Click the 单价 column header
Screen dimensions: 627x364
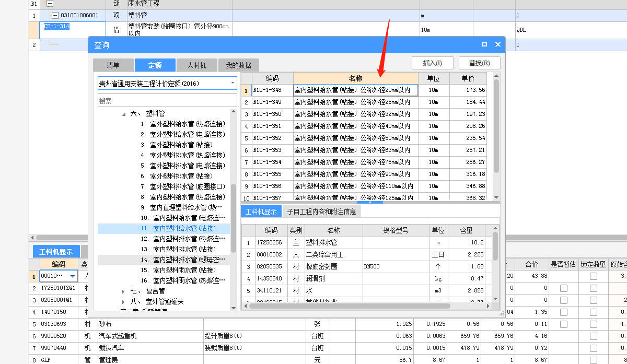468,78
